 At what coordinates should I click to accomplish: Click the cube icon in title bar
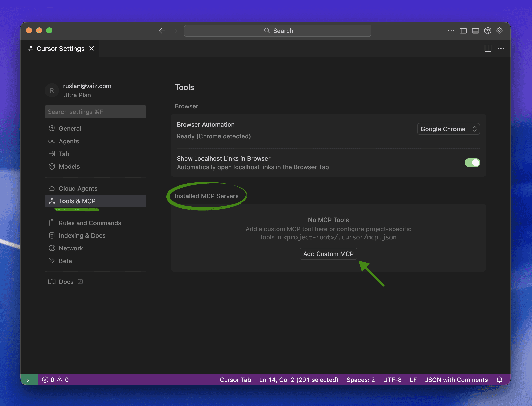point(488,31)
